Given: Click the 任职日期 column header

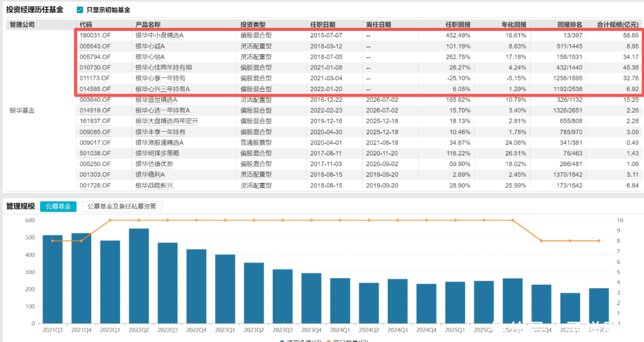Looking at the screenshot, I should coord(323,24).
